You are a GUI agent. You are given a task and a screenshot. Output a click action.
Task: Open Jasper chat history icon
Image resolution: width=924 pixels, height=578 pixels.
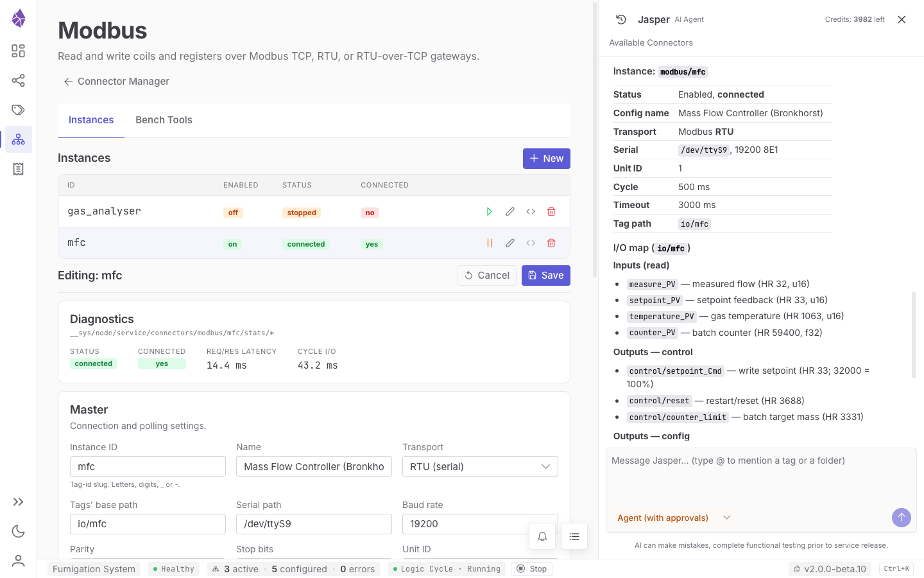[620, 19]
